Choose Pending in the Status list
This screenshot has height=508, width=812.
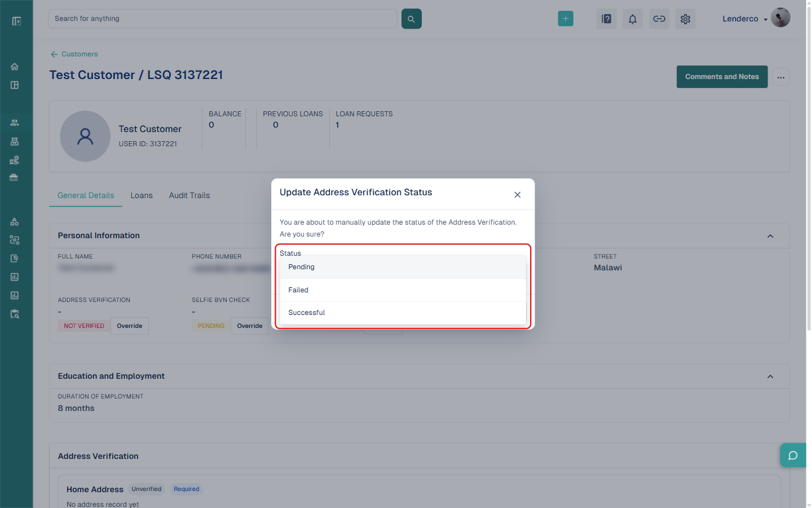click(403, 267)
